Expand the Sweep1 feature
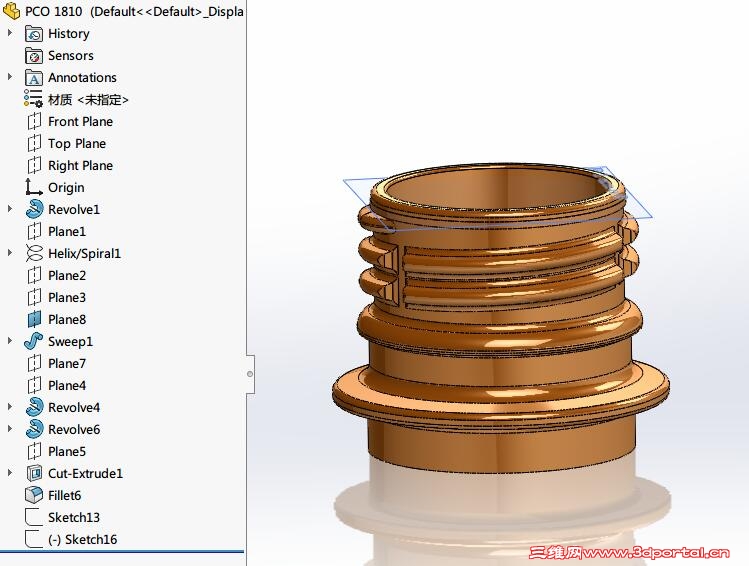 coord(10,341)
